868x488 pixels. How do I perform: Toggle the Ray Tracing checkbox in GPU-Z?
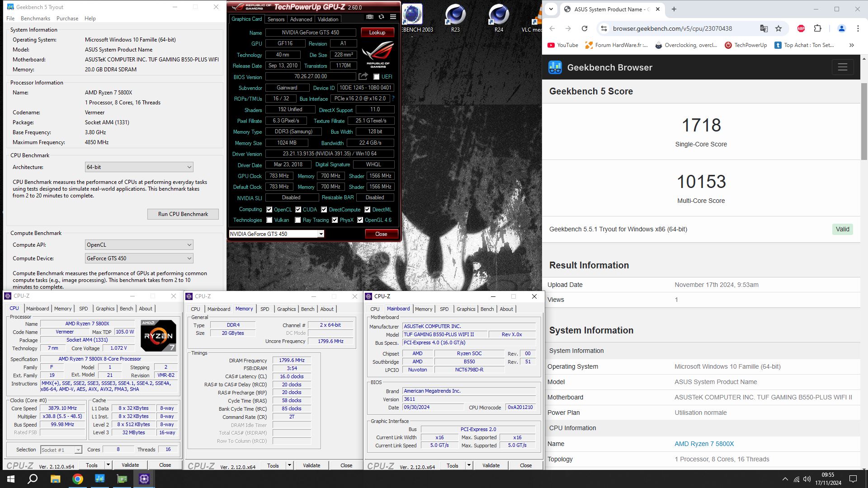point(298,220)
